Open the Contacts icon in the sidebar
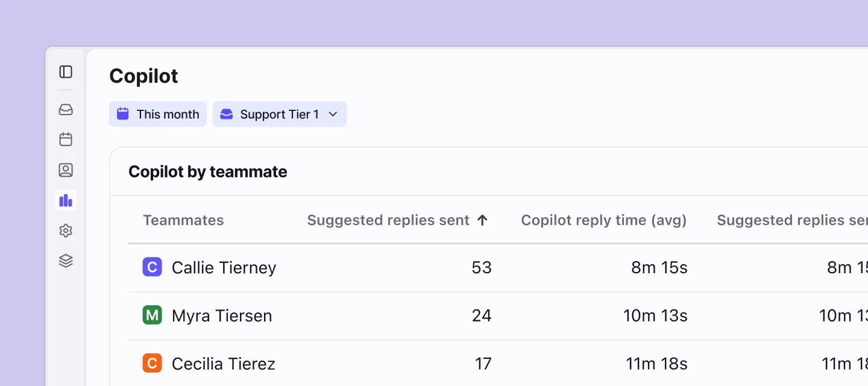Screen dimensions: 868x386 click(65, 170)
